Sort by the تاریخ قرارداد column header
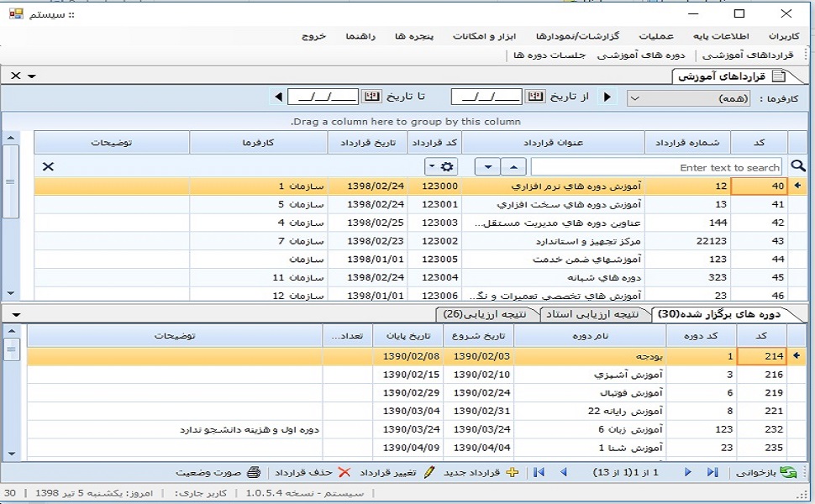Screen dimensions: 815x504 (368, 142)
